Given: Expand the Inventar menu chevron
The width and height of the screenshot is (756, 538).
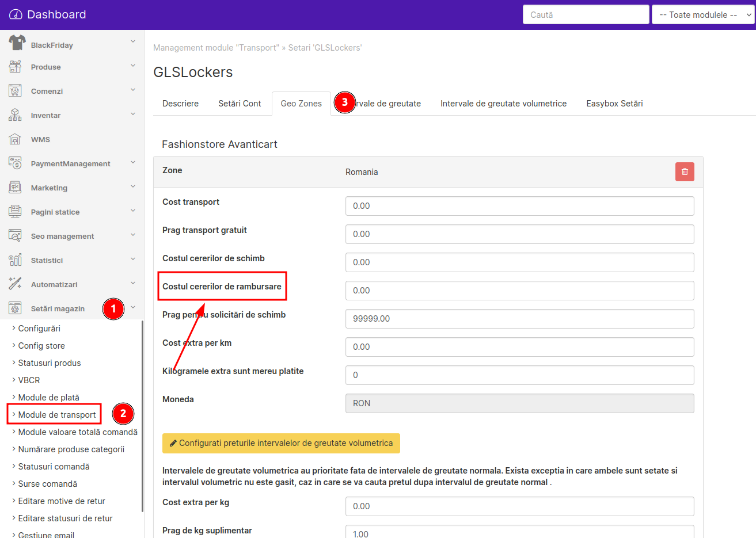Looking at the screenshot, I should click(133, 114).
